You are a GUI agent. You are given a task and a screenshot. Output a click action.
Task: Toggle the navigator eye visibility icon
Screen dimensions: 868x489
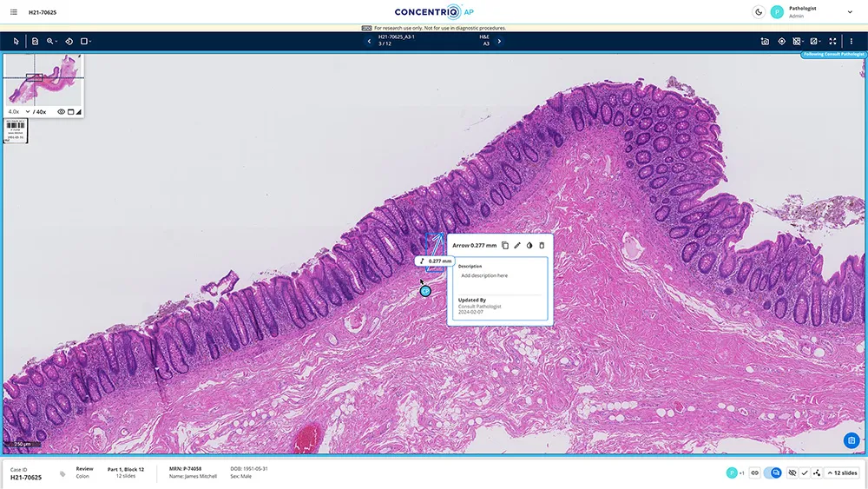click(x=62, y=112)
